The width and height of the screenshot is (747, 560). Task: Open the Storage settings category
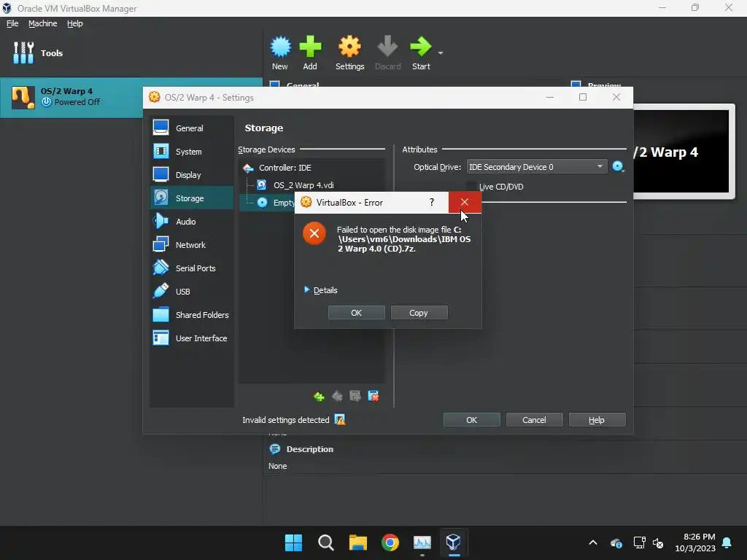pos(192,198)
